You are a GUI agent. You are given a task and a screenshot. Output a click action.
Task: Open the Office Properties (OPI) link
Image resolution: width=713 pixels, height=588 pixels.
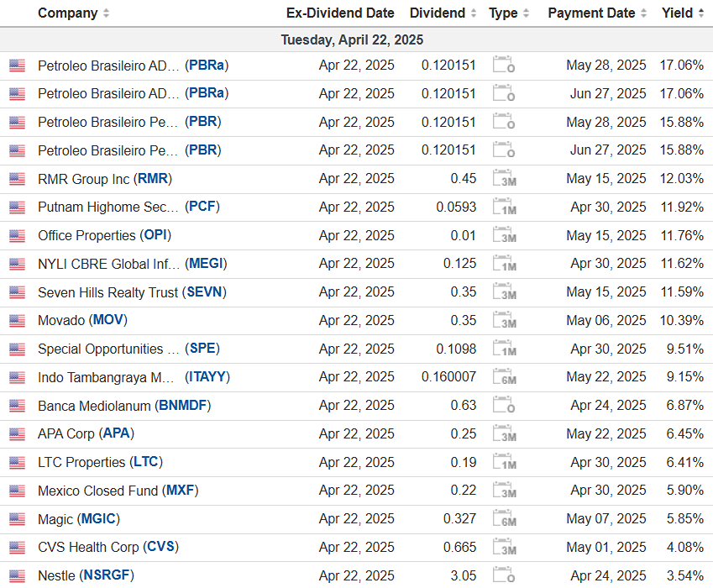[x=87, y=235]
